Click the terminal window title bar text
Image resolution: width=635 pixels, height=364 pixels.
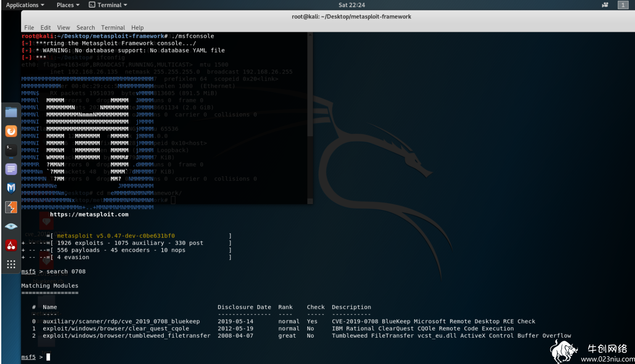(351, 16)
